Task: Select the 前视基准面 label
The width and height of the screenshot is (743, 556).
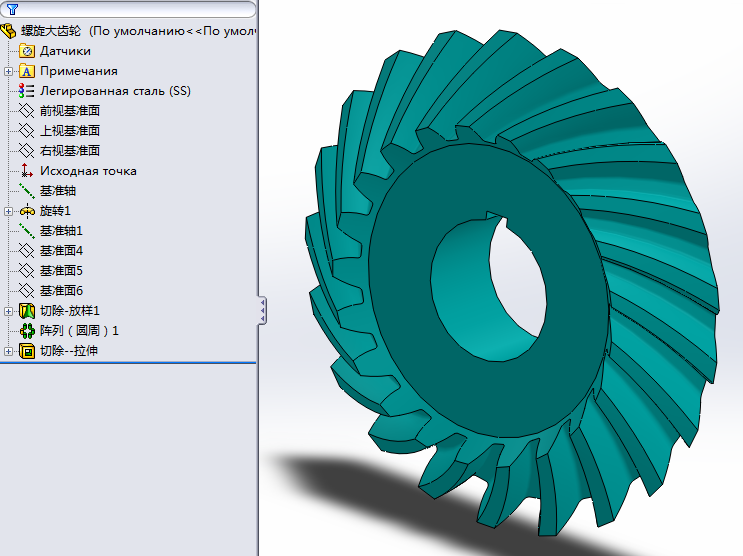Action: pos(70,111)
